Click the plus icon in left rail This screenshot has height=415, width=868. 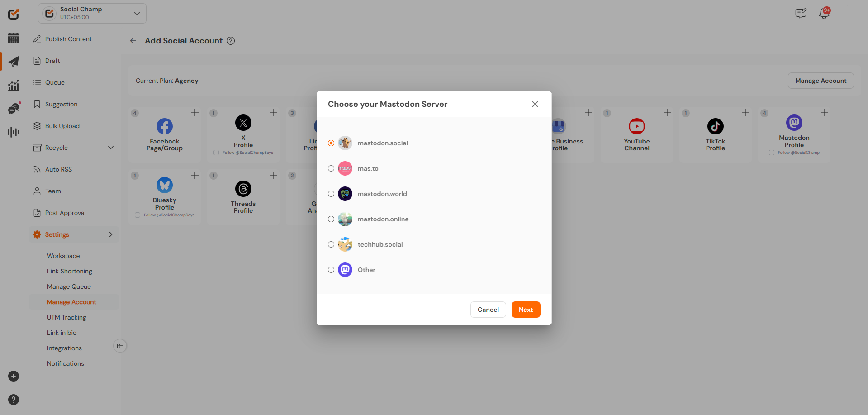point(14,376)
